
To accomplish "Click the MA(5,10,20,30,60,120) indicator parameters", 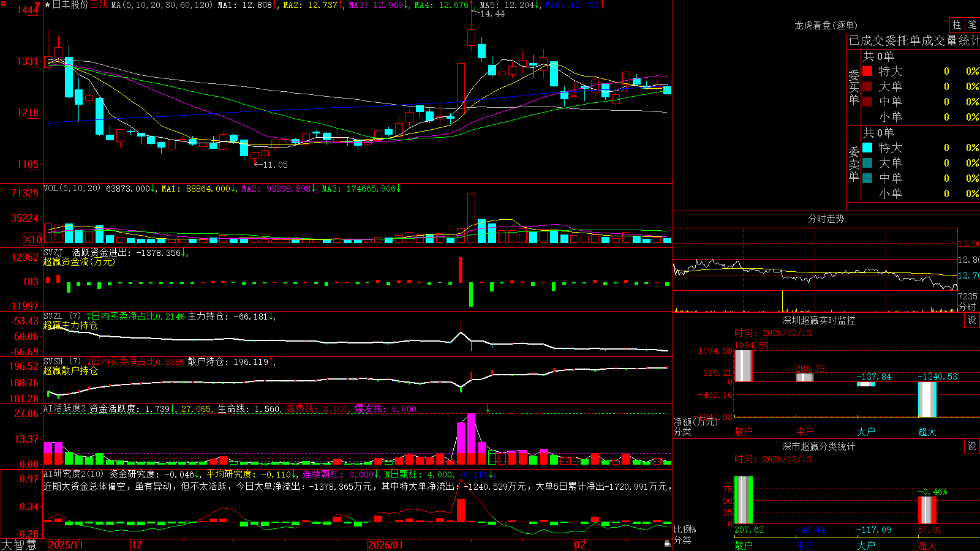I will [162, 5].
